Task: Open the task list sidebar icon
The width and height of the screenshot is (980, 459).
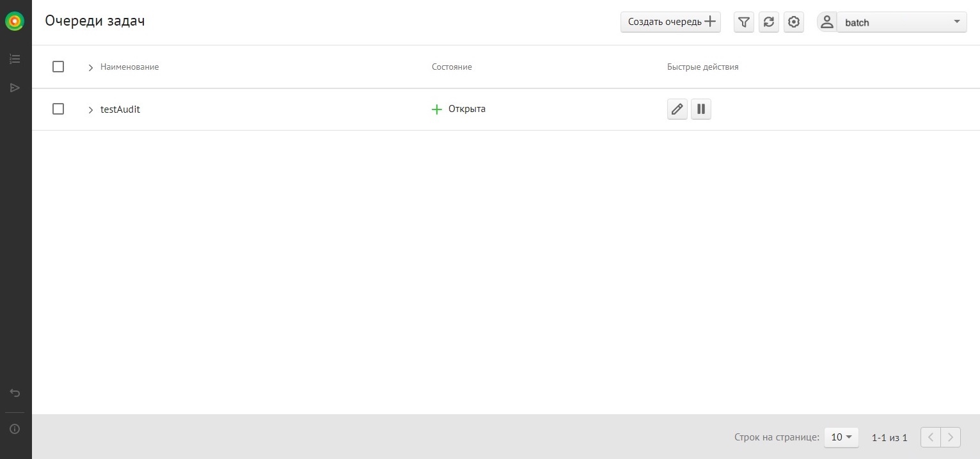Action: coord(15,60)
